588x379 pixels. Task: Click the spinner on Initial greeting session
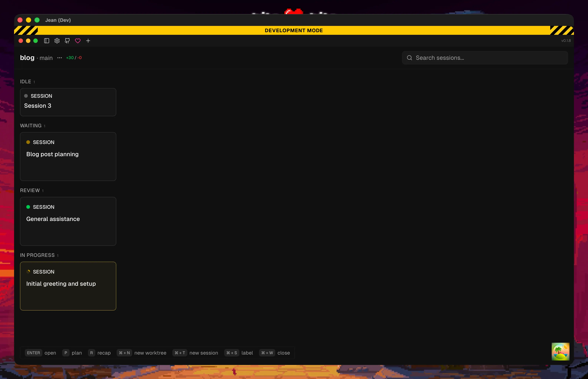pos(28,271)
